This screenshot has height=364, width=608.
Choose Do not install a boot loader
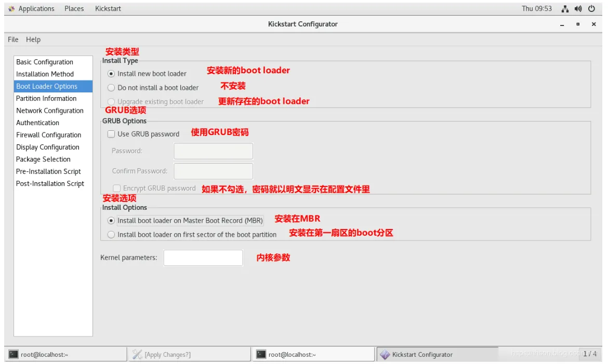(111, 88)
